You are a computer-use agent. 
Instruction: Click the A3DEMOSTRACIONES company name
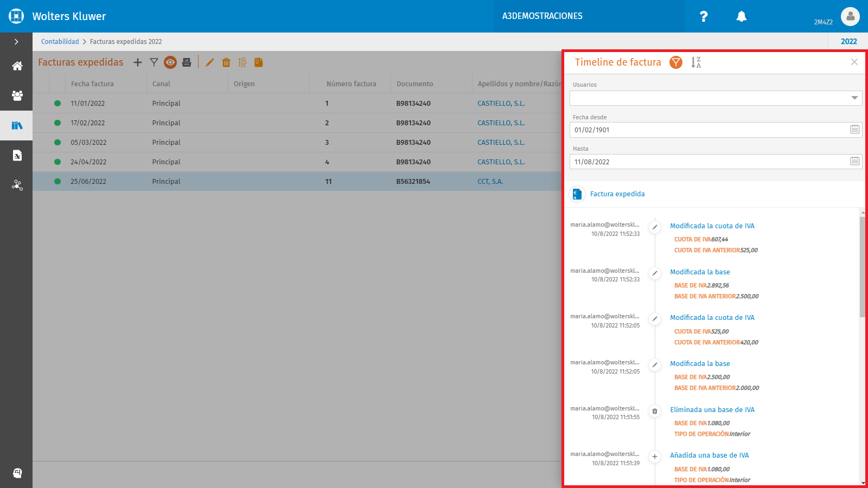(542, 16)
